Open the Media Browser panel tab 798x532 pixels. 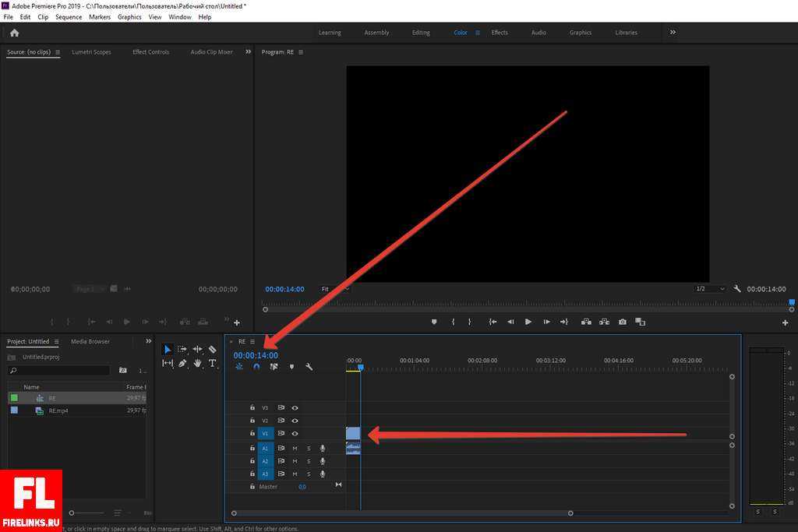(90, 342)
